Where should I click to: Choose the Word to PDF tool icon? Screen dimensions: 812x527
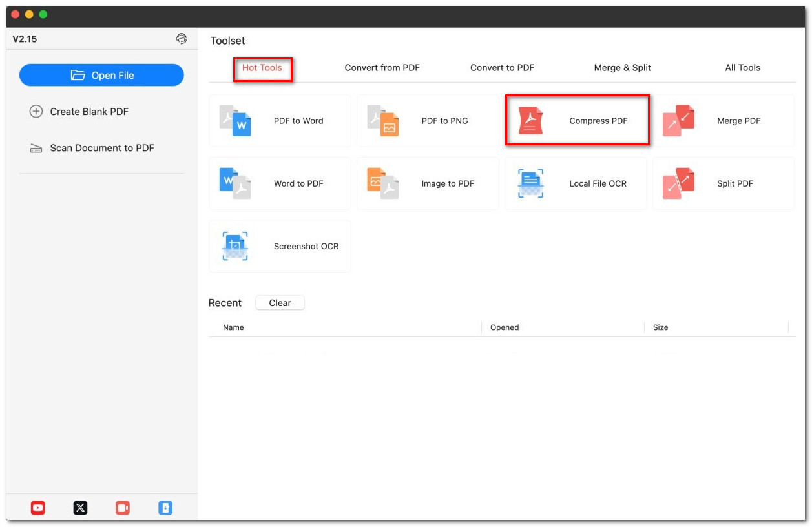[235, 183]
